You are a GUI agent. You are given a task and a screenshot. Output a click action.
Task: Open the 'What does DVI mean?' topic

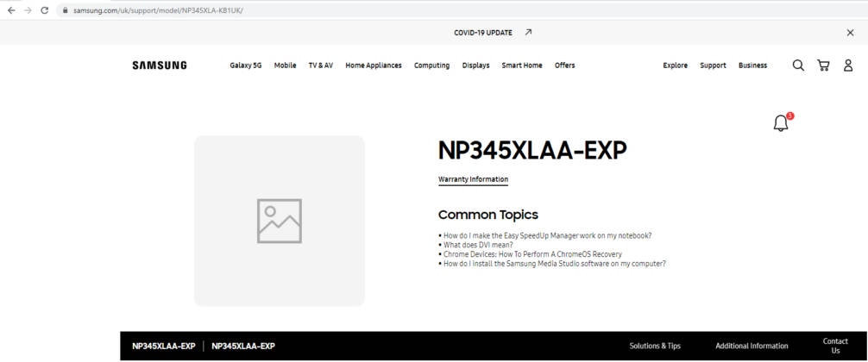click(478, 245)
